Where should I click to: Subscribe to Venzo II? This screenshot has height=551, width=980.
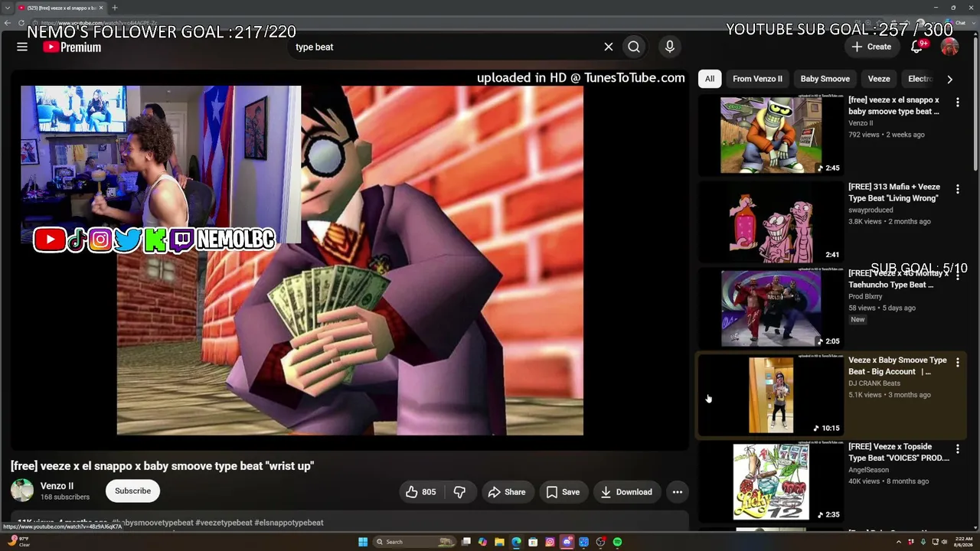[132, 491]
